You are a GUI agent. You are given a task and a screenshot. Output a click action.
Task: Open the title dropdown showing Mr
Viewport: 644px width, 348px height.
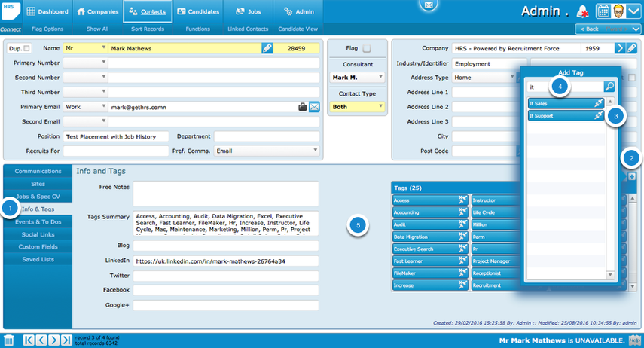(85, 48)
